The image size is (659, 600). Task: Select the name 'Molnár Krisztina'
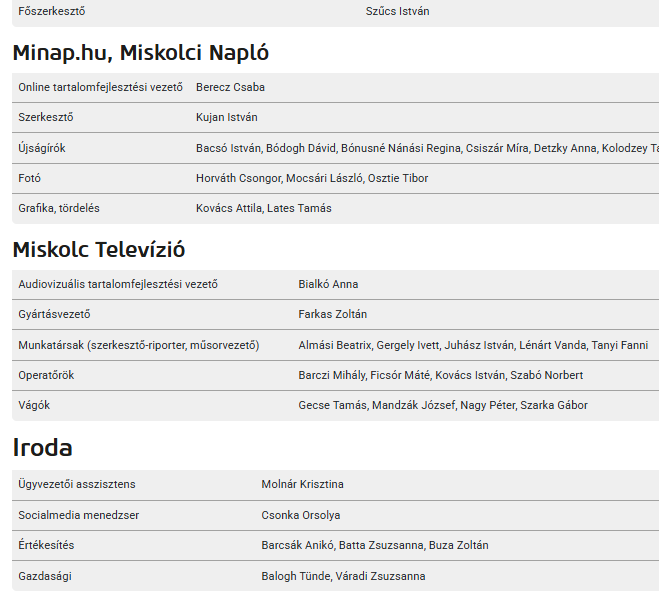303,484
